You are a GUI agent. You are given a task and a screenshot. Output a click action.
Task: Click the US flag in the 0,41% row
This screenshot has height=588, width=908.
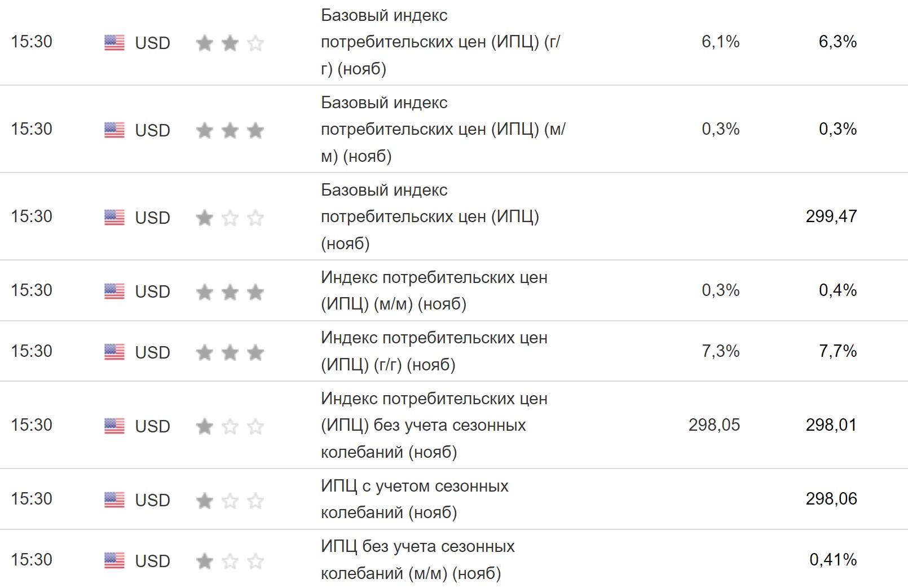[x=114, y=561]
